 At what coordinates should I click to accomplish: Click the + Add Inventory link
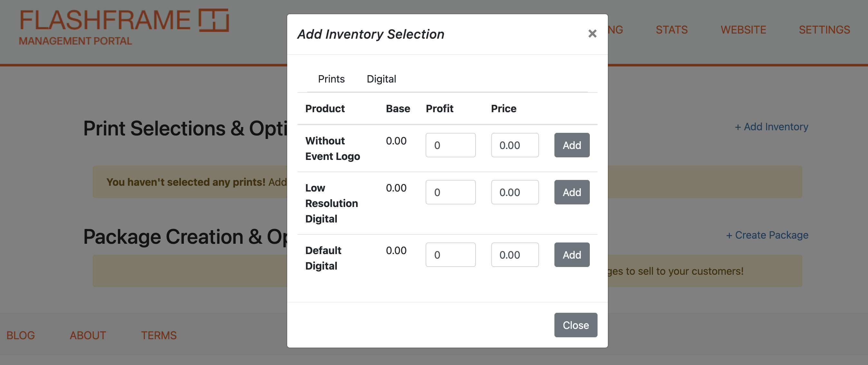771,127
